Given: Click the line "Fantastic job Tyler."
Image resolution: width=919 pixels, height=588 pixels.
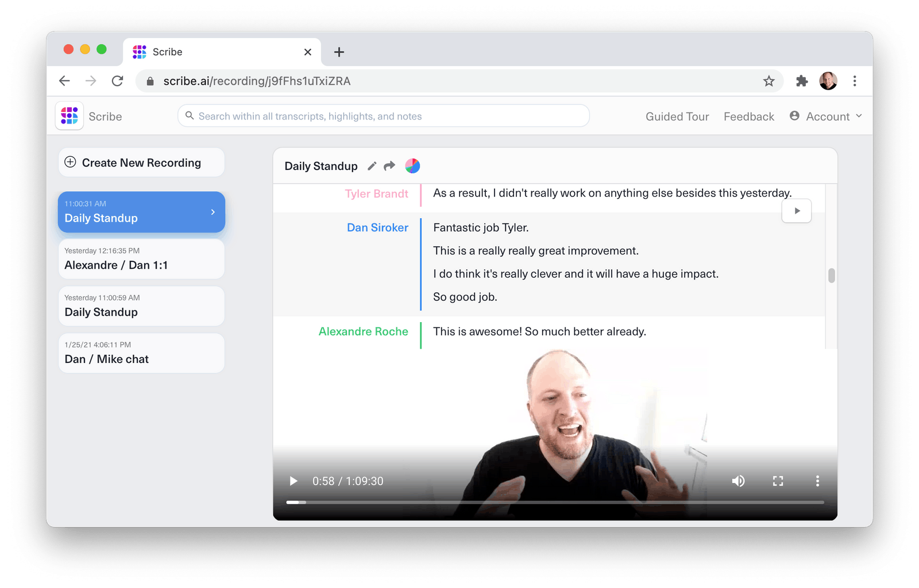Looking at the screenshot, I should tap(481, 228).
